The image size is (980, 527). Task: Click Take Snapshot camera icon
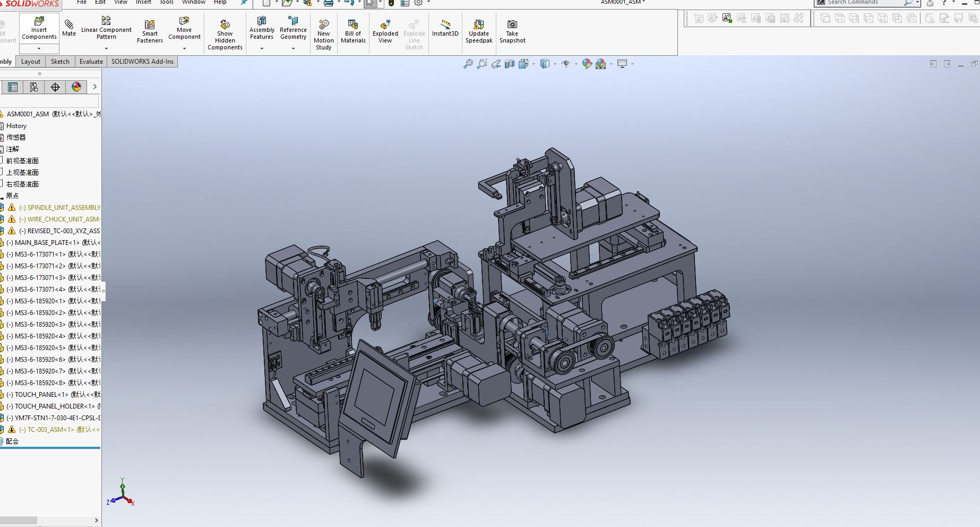512,24
